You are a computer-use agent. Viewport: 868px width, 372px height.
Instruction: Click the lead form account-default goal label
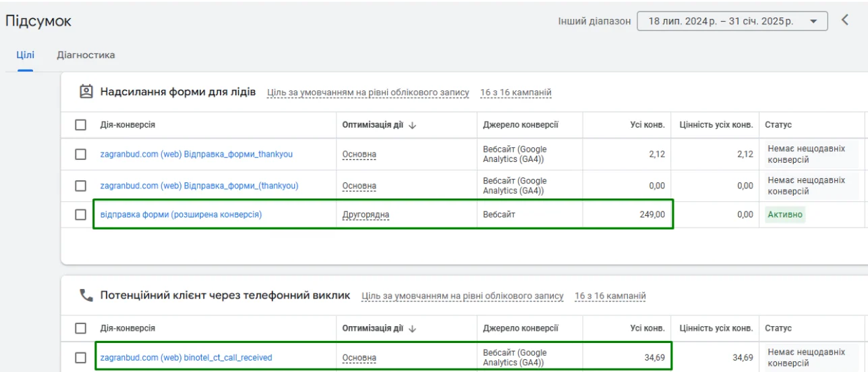[x=368, y=92]
